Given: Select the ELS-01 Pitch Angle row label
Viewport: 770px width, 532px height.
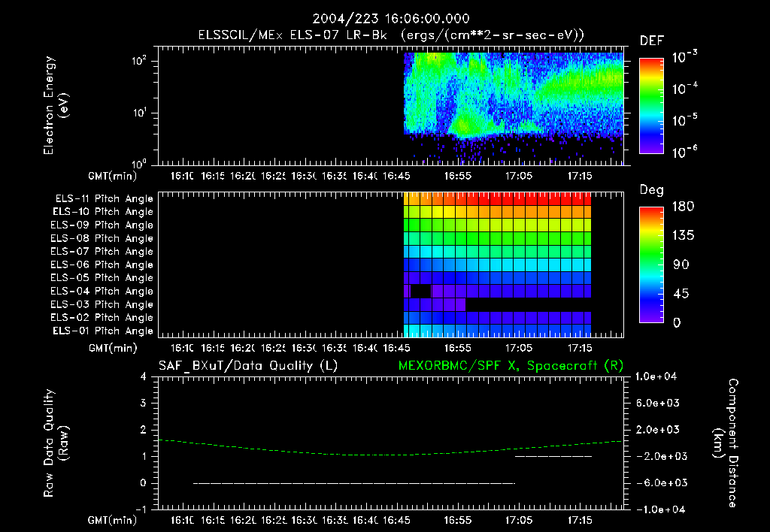Looking at the screenshot, I should coord(103,331).
